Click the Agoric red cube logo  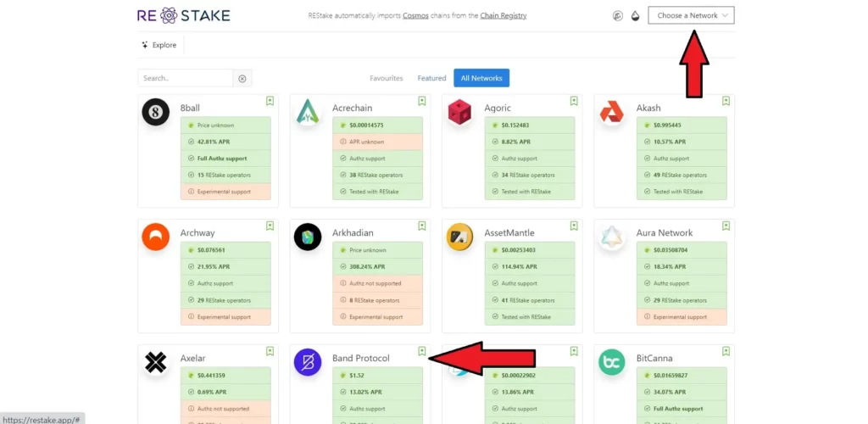coord(460,112)
